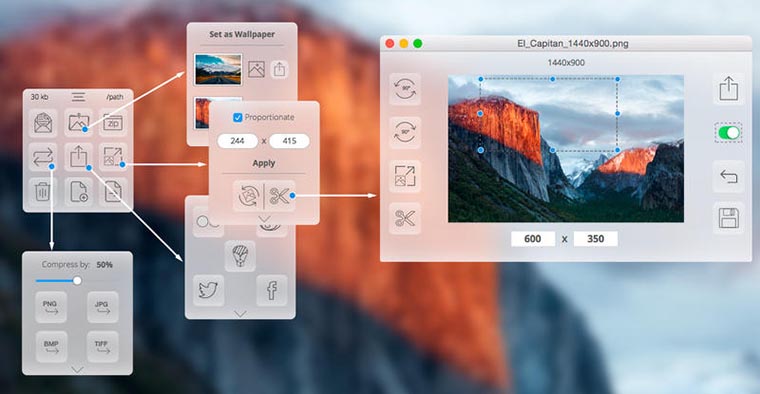Viewport: 760px width, 394px height.
Task: Click the hot air balloon share icon
Action: pos(240,255)
